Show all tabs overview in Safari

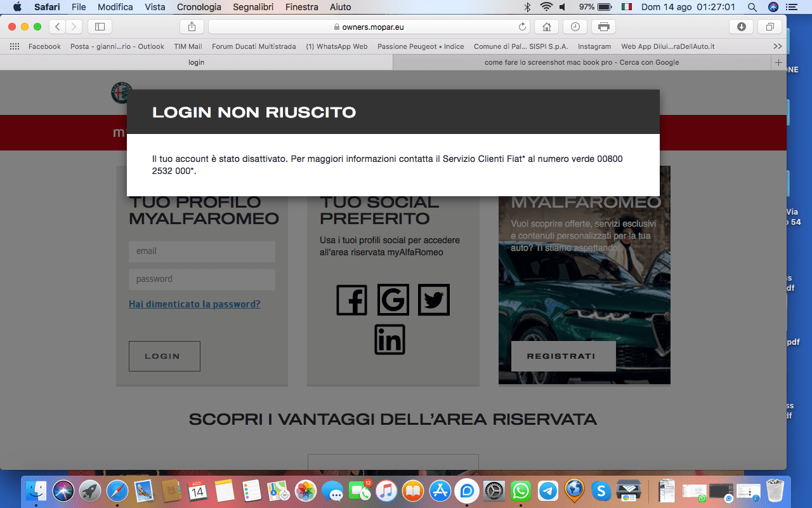769,27
